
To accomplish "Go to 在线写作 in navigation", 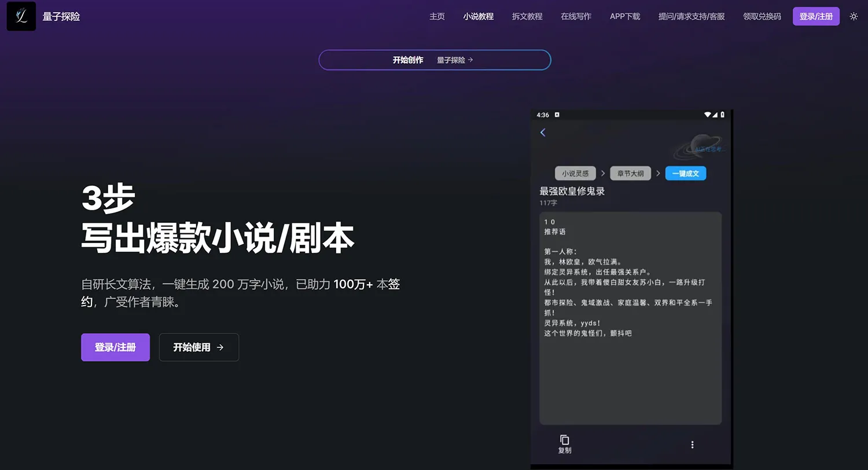I will click(576, 16).
